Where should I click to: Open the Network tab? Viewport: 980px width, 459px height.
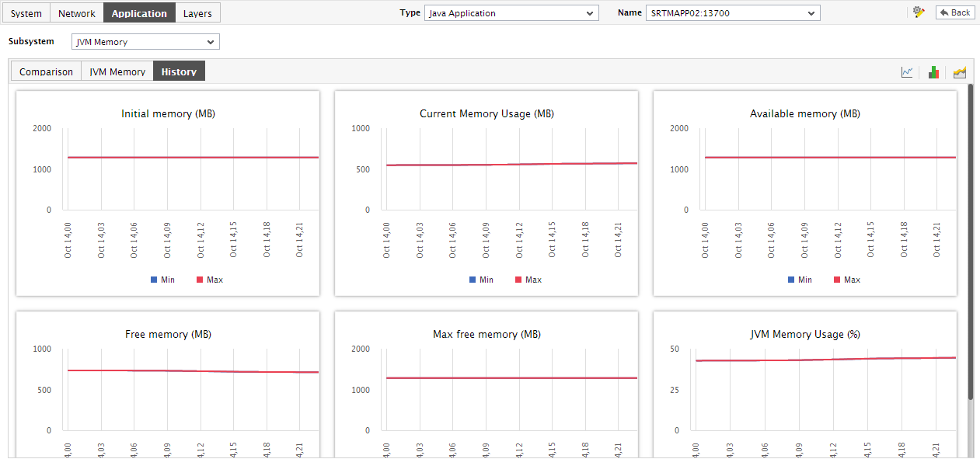pos(77,13)
